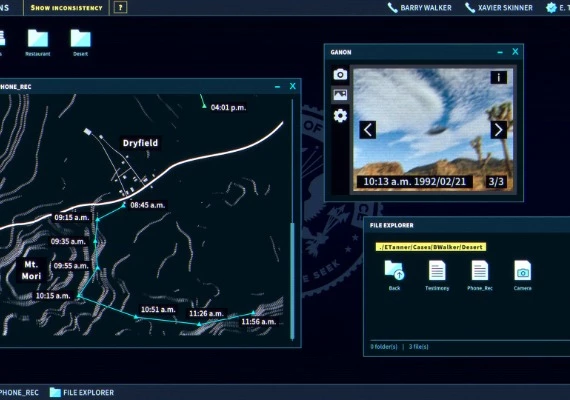The width and height of the screenshot is (570, 400).
Task: Click the Ganon window title
Action: (341, 52)
